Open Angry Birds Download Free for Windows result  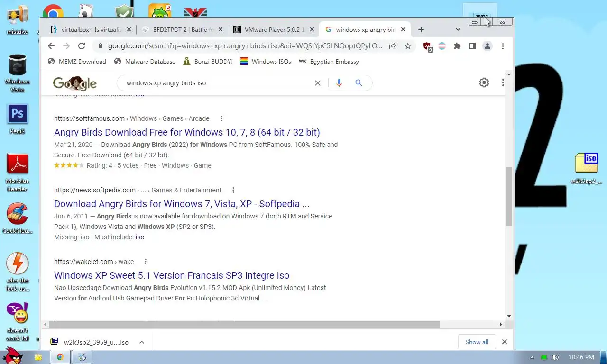point(187,132)
